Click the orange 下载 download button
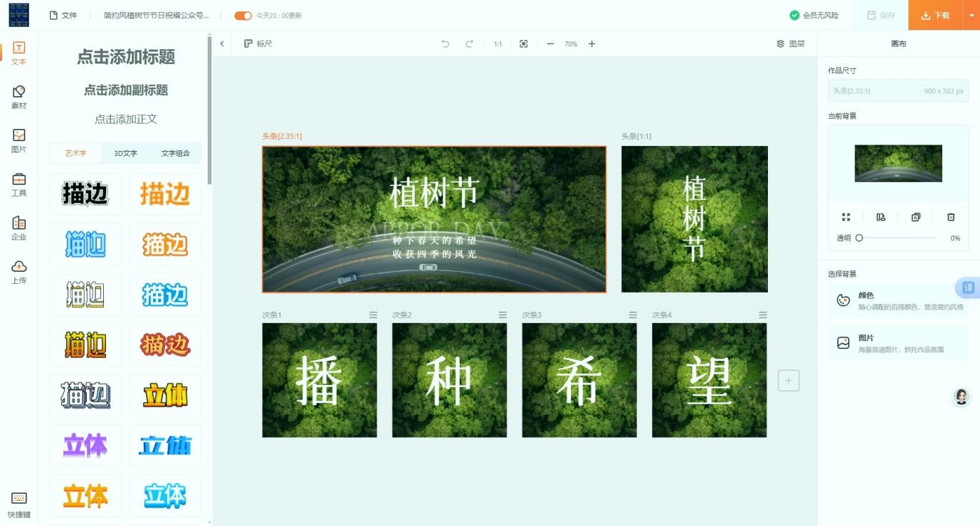The height and width of the screenshot is (526, 980). 935,16
